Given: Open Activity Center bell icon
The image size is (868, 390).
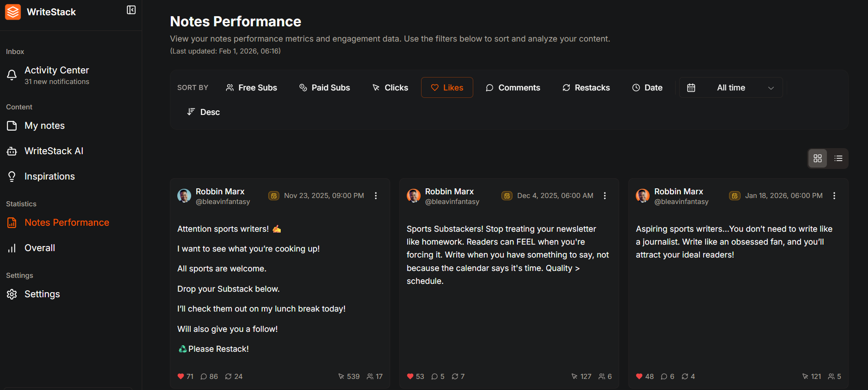Looking at the screenshot, I should (x=12, y=75).
